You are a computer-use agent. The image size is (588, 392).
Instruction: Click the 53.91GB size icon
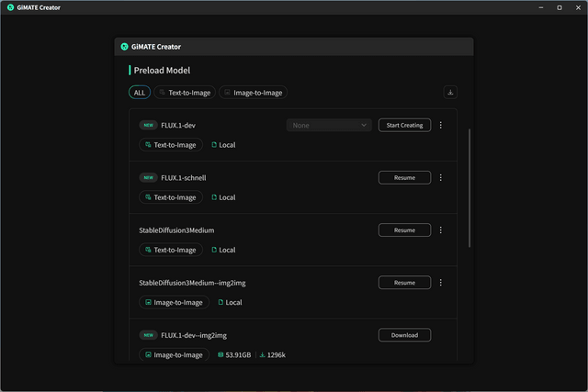tap(220, 354)
